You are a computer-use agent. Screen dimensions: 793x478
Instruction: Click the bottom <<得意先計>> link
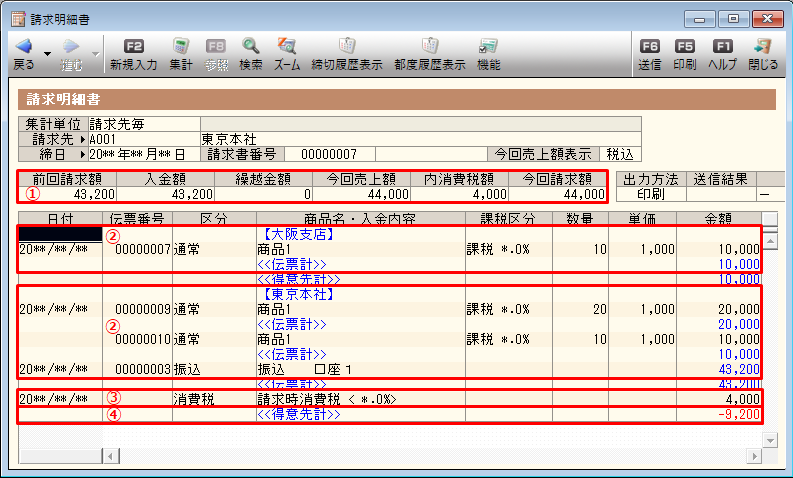pos(298,414)
